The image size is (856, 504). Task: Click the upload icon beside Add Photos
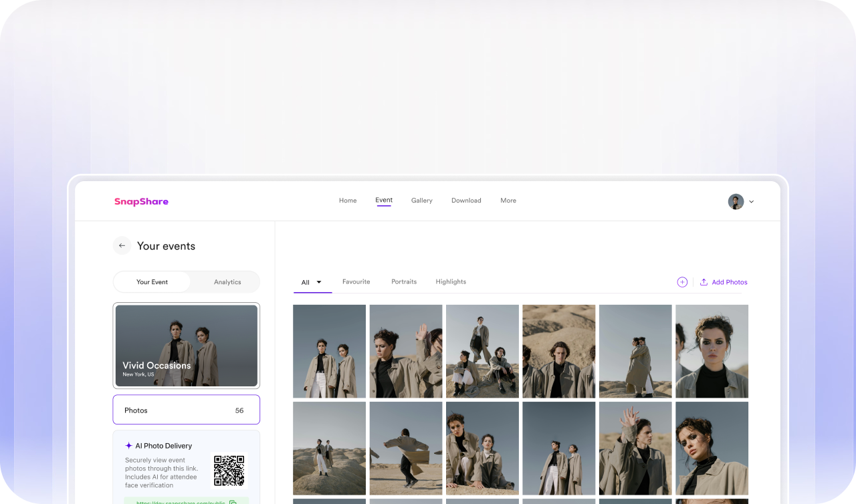[704, 282]
